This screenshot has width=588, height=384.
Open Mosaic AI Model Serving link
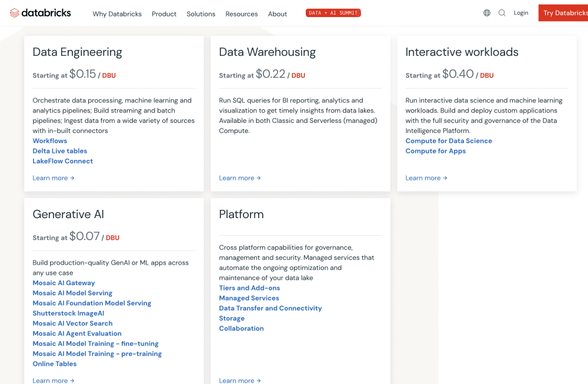click(x=72, y=293)
